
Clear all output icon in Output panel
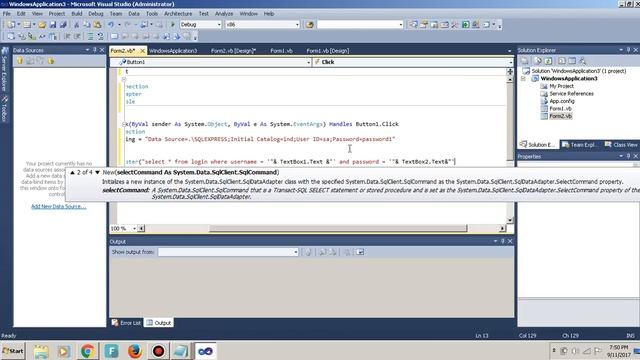347,252
